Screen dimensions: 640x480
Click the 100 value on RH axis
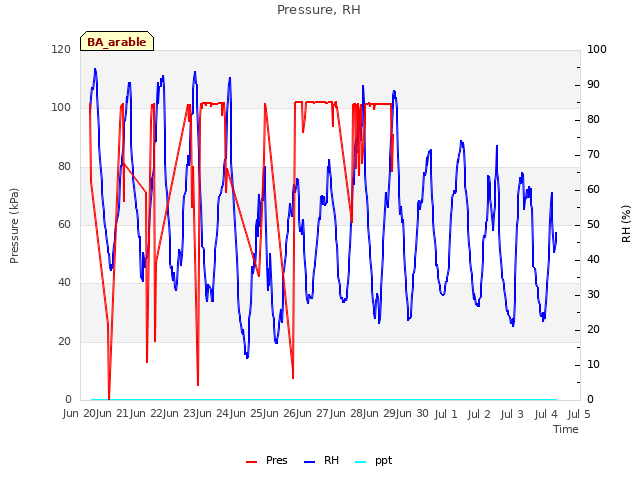tap(597, 49)
